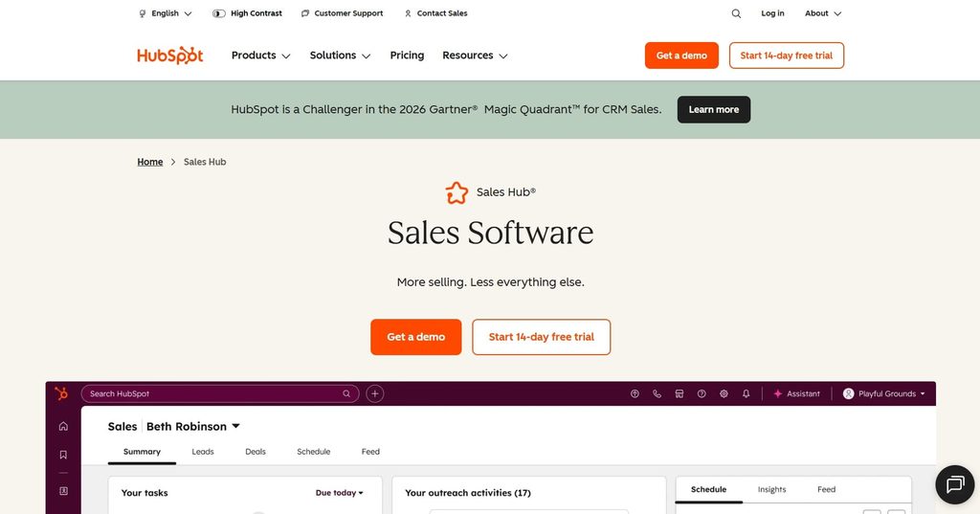980x514 pixels.
Task: Open the Feed tab beside Schedule in top row
Action: click(x=370, y=452)
